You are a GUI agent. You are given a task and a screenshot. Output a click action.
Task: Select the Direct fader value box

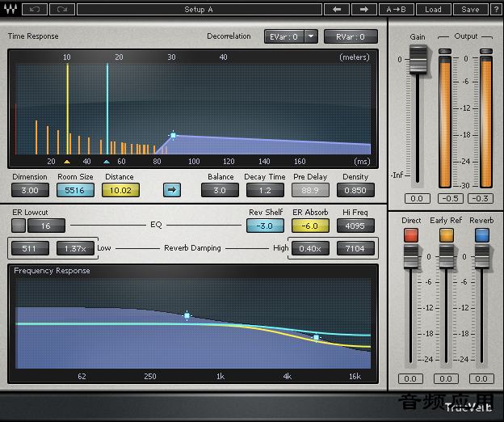point(410,378)
